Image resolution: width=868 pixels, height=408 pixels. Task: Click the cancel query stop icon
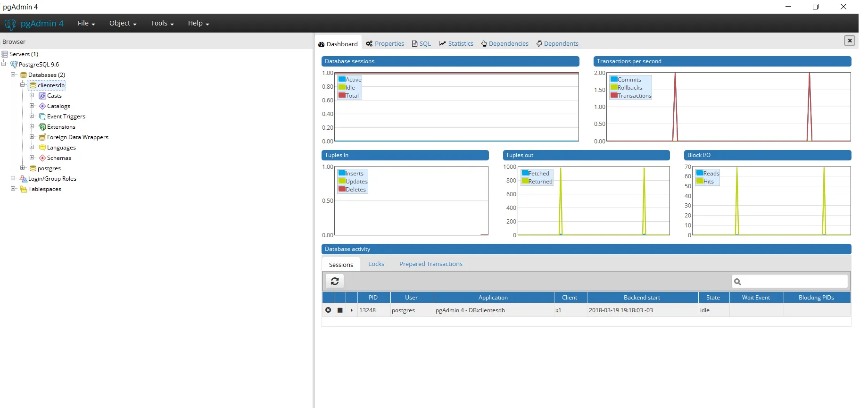(x=340, y=310)
